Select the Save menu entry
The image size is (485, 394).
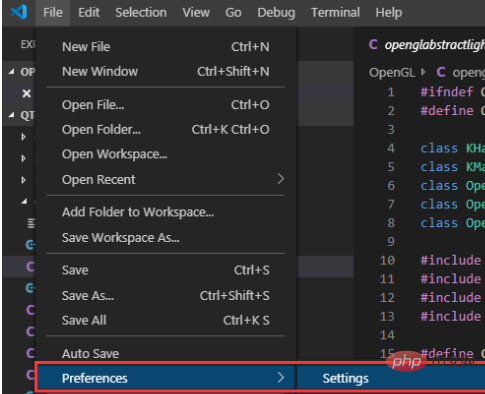point(166,270)
